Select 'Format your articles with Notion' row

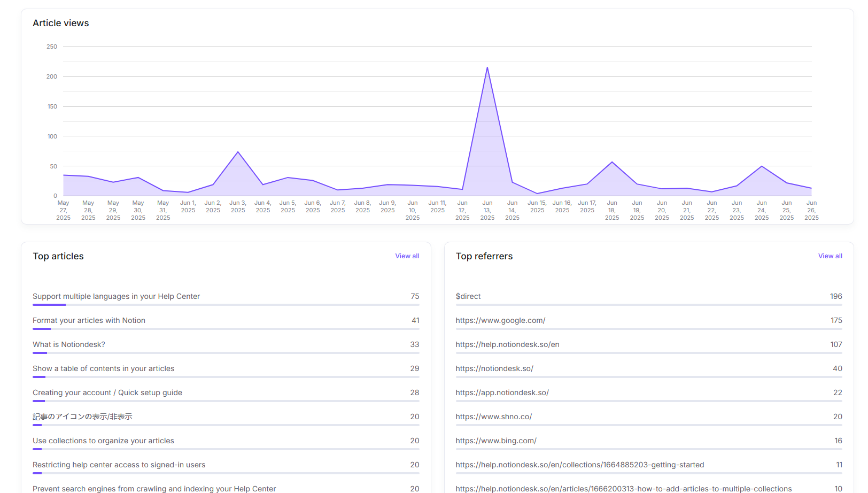coord(89,320)
